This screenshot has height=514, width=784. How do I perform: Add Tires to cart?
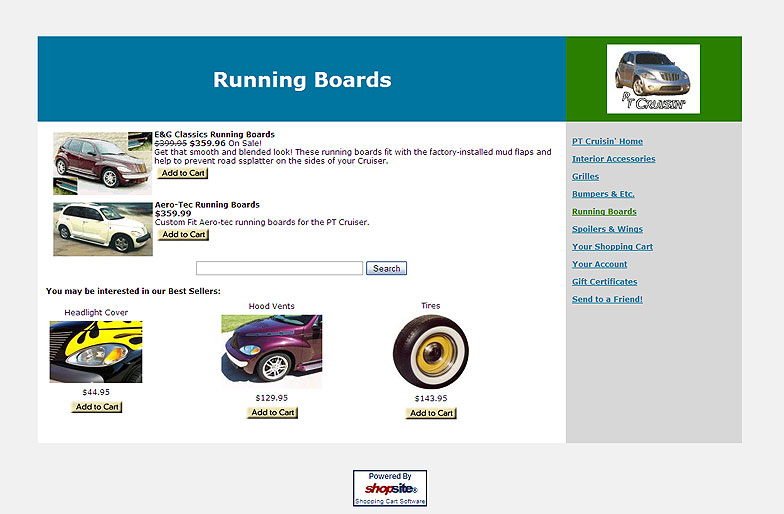(x=431, y=413)
